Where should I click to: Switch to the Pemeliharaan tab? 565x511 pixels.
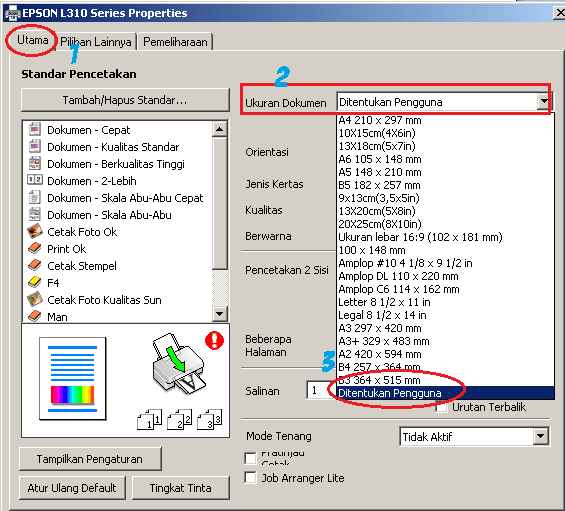[x=175, y=42]
